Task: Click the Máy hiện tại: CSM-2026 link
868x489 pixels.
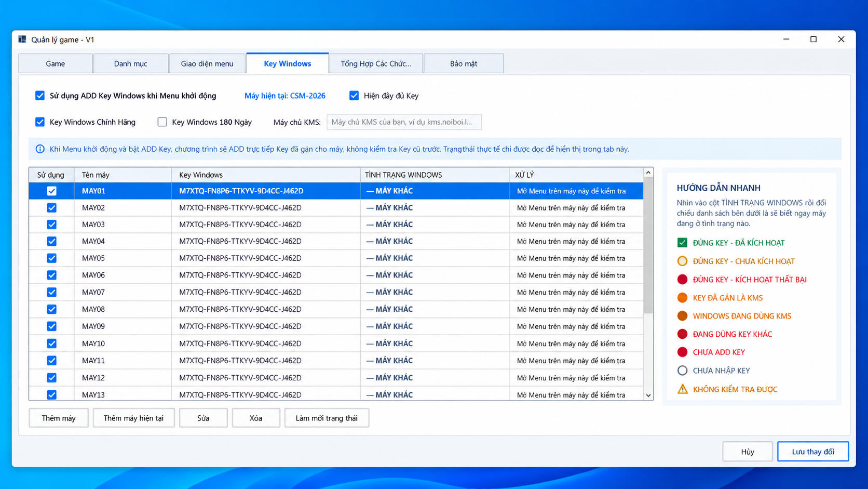Action: 285,96
